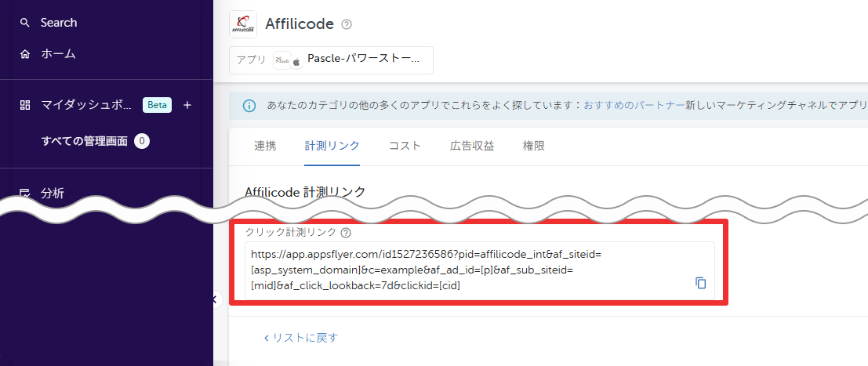The width and height of the screenshot is (868, 366).
Task: Open the コスト tab
Action: pyautogui.click(x=405, y=147)
